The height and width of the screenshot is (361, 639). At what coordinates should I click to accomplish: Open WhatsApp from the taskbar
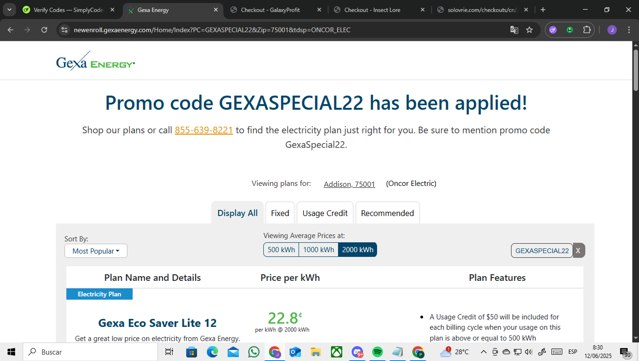click(x=254, y=352)
